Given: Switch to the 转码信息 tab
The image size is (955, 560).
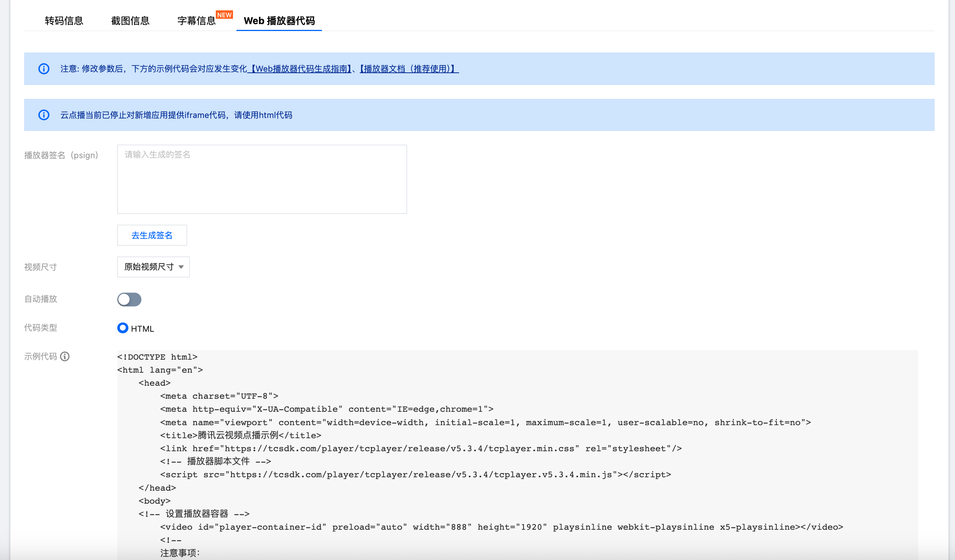Looking at the screenshot, I should click(64, 21).
